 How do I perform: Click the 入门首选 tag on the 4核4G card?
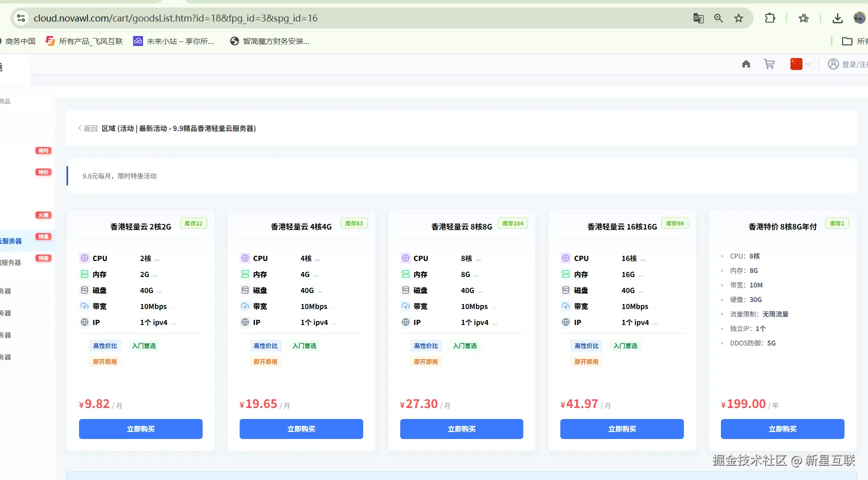point(305,346)
